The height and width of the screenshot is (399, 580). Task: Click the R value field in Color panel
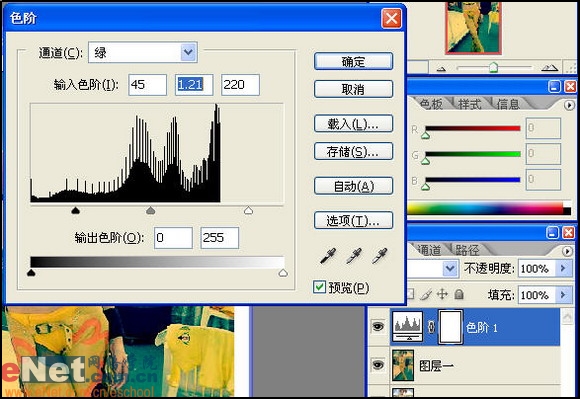coord(543,128)
